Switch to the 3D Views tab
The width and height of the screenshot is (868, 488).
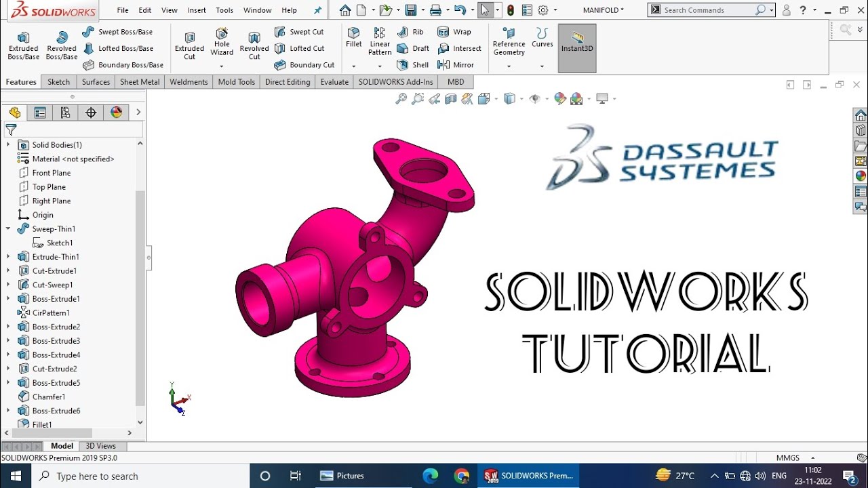(100, 446)
